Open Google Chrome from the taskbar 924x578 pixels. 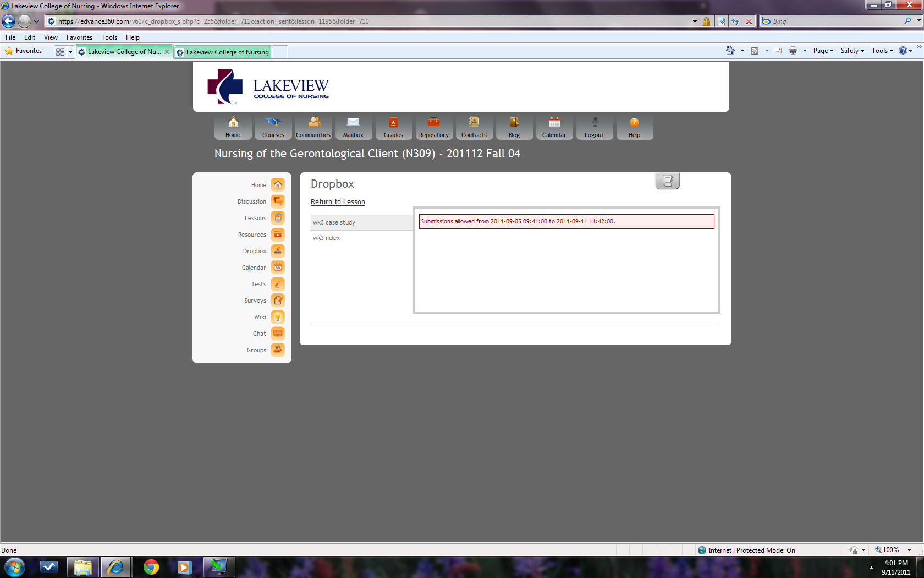pyautogui.click(x=151, y=567)
